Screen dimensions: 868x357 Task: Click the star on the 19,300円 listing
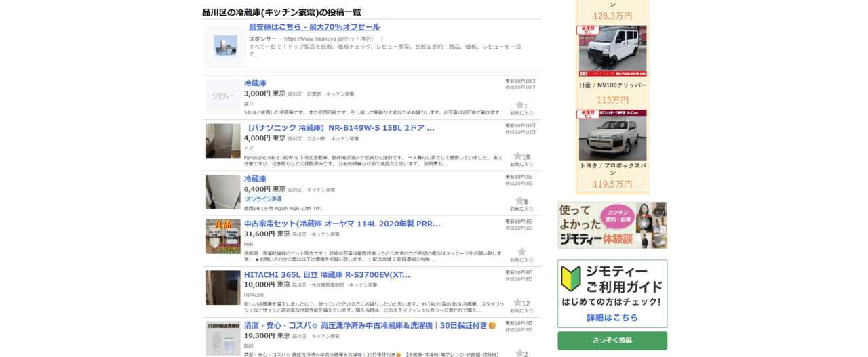pyautogui.click(x=519, y=353)
